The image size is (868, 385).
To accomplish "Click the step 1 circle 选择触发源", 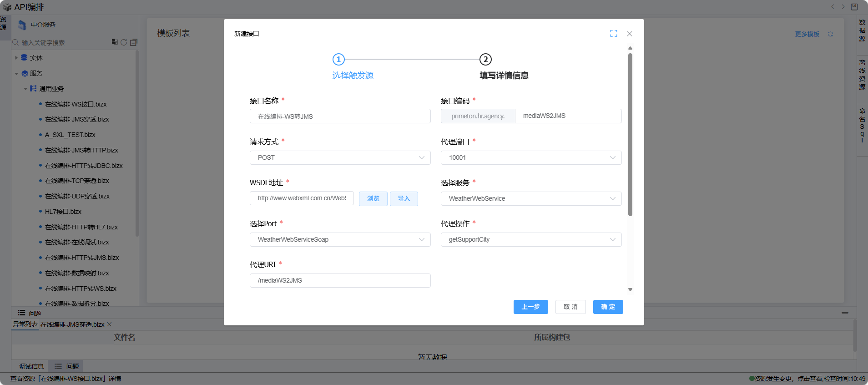I will [338, 59].
